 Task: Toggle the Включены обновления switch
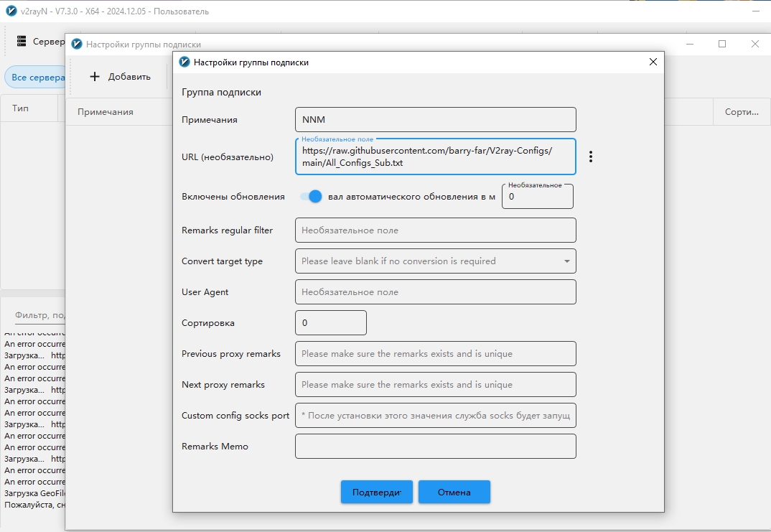[x=312, y=197]
